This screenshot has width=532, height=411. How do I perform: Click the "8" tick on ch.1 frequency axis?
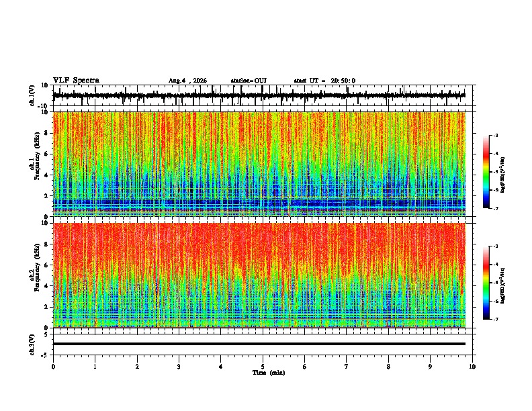47,133
